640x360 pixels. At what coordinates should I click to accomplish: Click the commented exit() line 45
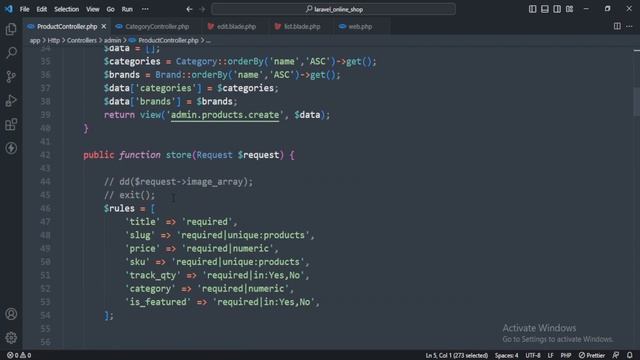pos(129,195)
